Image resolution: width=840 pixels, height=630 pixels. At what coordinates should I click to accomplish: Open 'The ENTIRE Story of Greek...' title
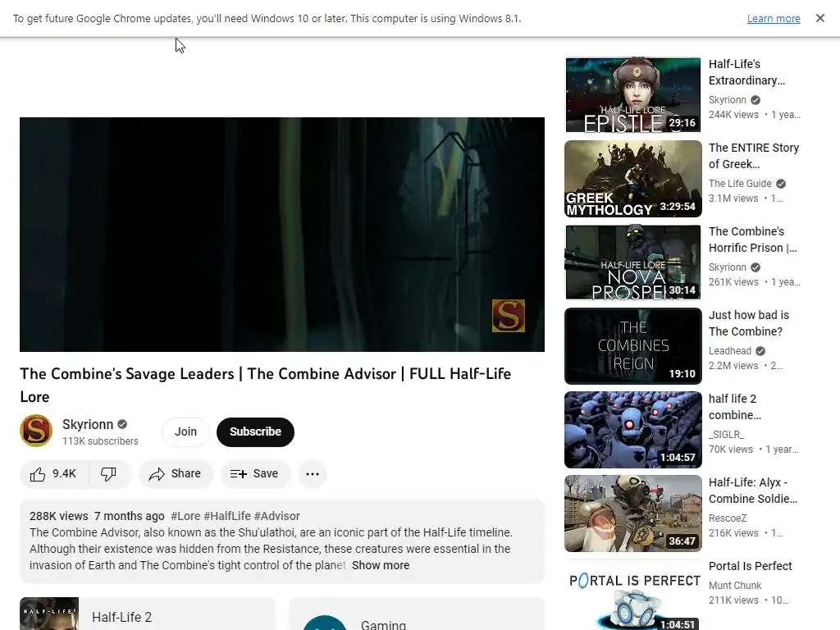tap(754, 156)
